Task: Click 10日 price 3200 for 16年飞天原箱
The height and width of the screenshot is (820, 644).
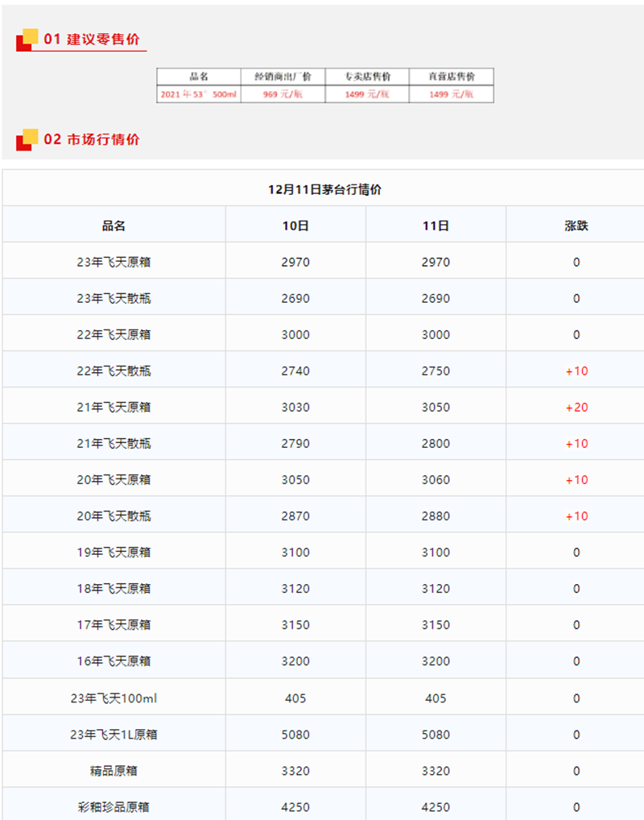Action: click(x=295, y=661)
